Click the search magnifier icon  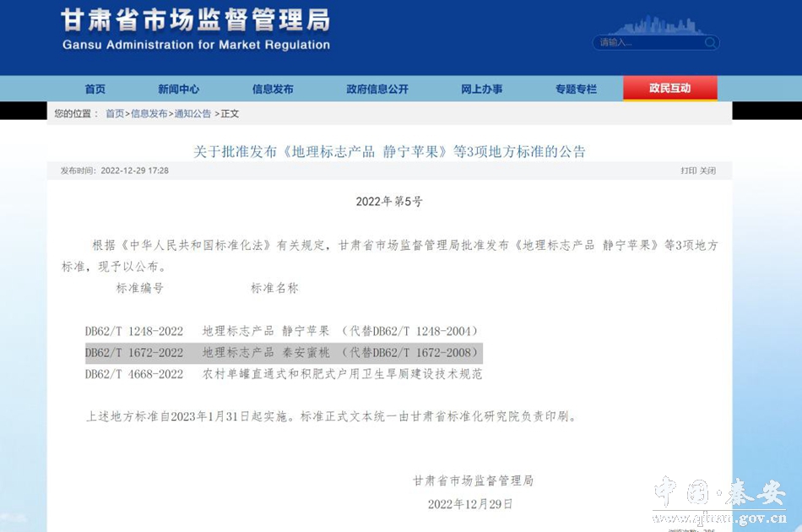[x=710, y=42]
